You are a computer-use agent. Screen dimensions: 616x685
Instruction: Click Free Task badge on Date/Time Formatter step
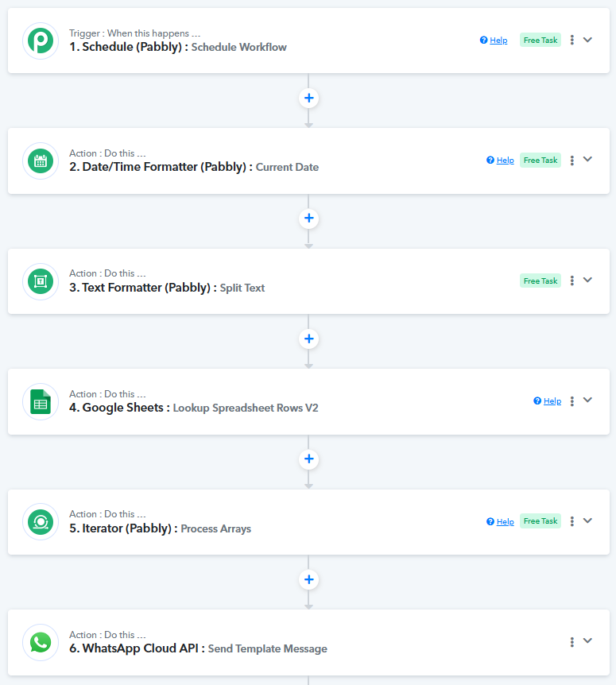point(540,161)
